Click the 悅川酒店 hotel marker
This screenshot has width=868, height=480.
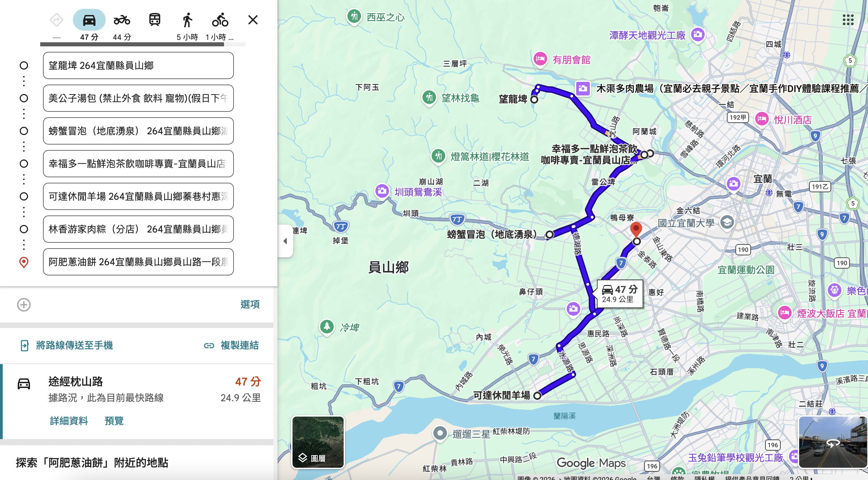pos(762,119)
